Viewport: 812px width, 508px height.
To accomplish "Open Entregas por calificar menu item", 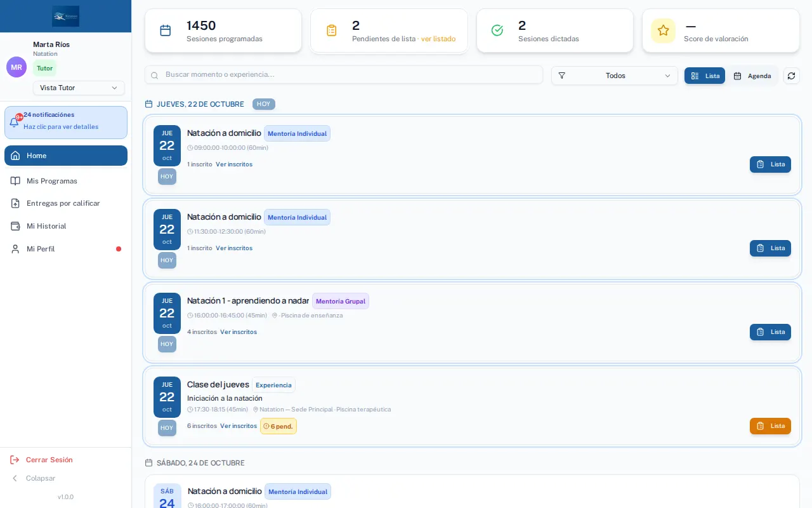I will 66,203.
